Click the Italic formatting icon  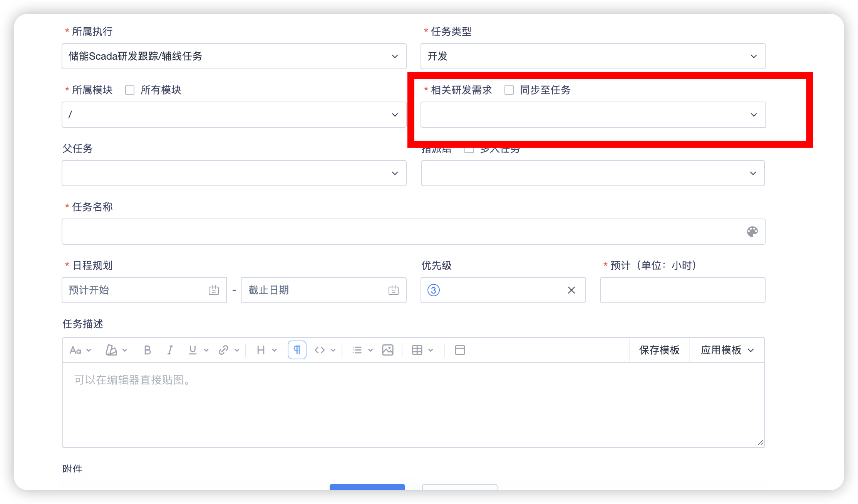click(170, 350)
